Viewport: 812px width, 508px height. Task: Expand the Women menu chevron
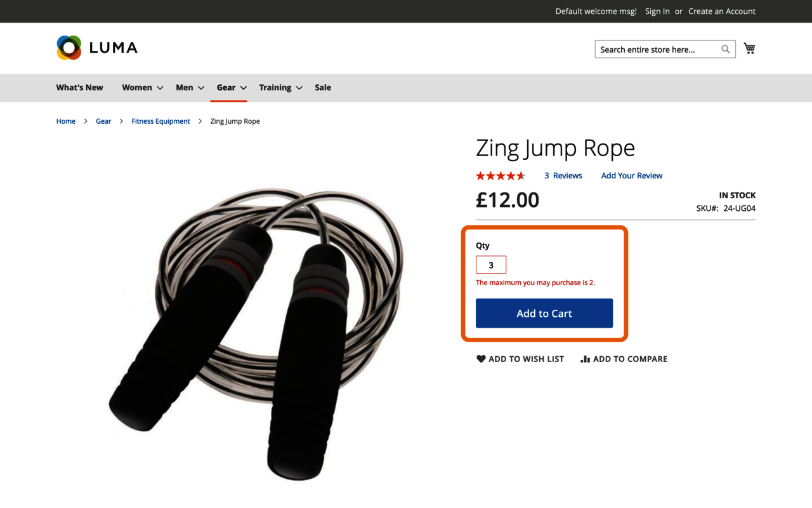160,88
